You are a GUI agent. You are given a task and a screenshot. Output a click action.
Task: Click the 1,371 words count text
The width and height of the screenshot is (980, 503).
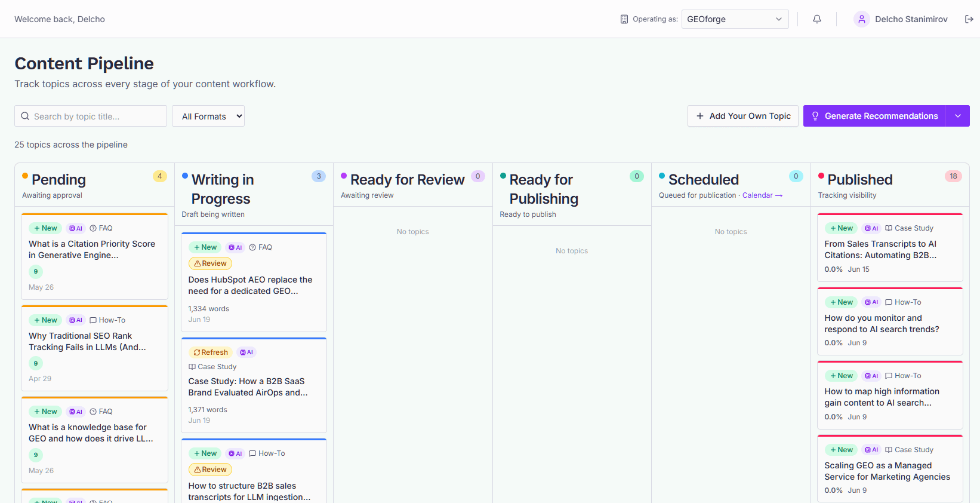(208, 410)
